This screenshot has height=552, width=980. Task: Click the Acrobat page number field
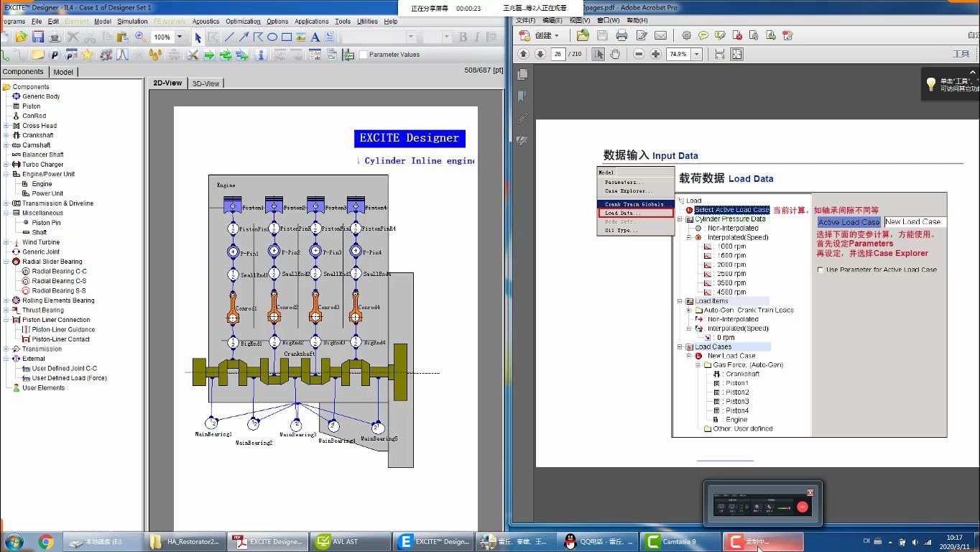coord(558,54)
